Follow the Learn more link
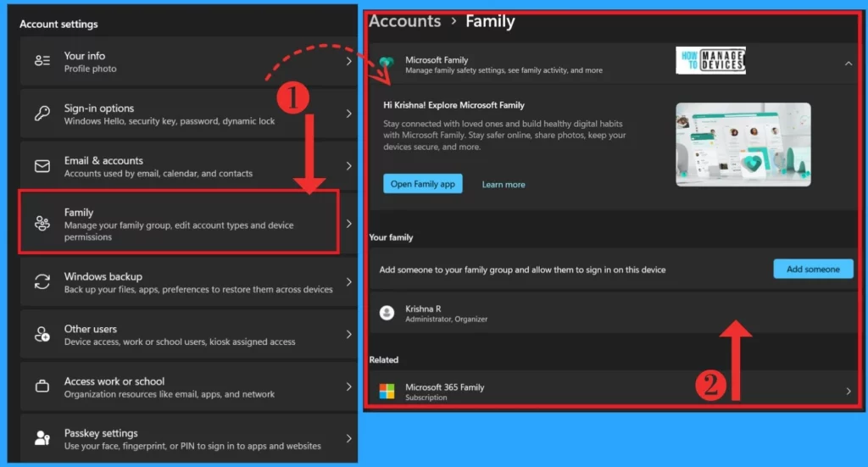 coord(504,184)
